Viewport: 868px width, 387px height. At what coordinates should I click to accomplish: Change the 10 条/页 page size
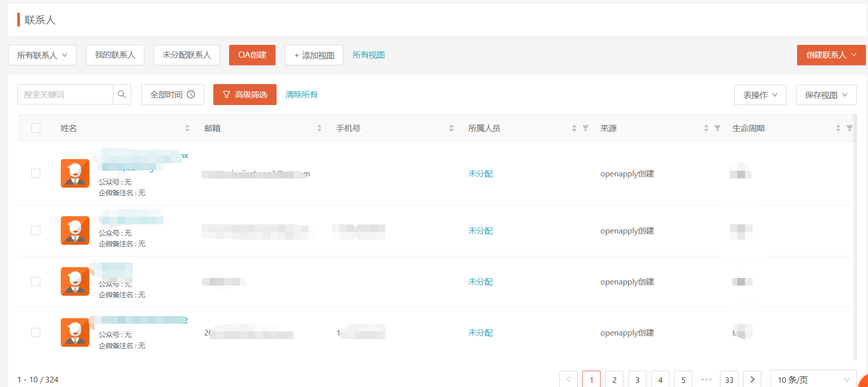coord(813,379)
